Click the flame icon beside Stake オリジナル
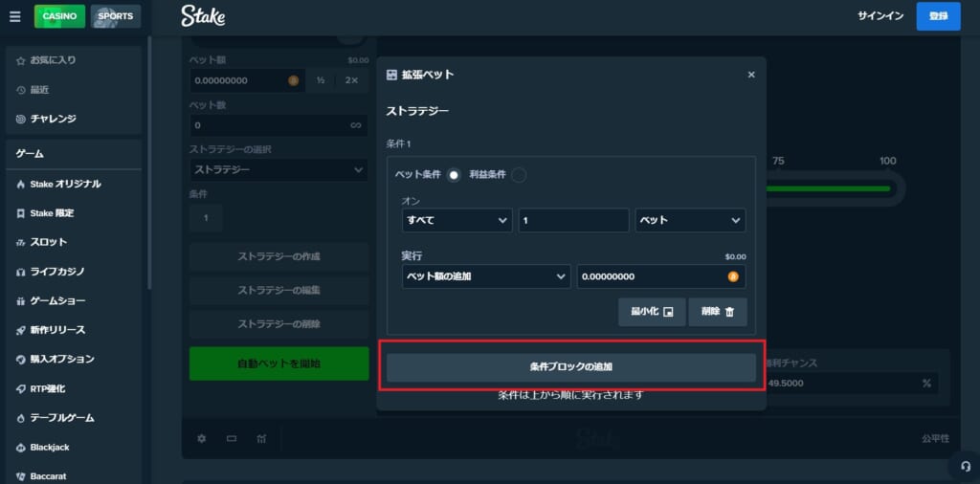 [21, 185]
